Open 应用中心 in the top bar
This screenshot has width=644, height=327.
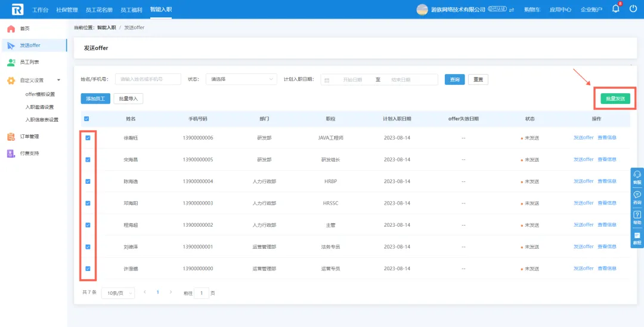click(x=561, y=10)
